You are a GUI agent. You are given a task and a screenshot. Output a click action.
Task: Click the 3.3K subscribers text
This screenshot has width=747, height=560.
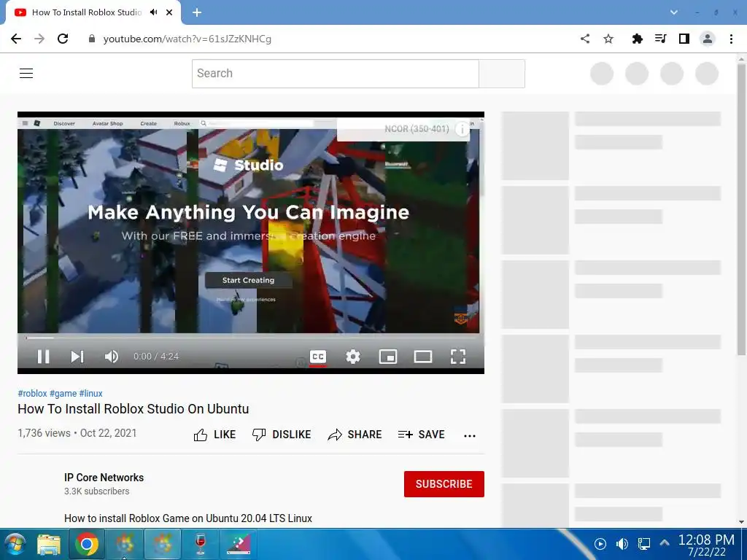pos(97,491)
